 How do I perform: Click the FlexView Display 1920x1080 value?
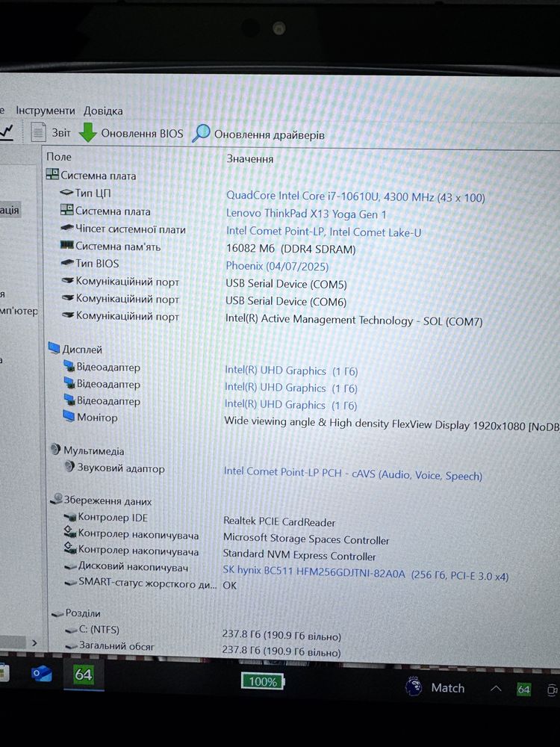click(x=392, y=424)
